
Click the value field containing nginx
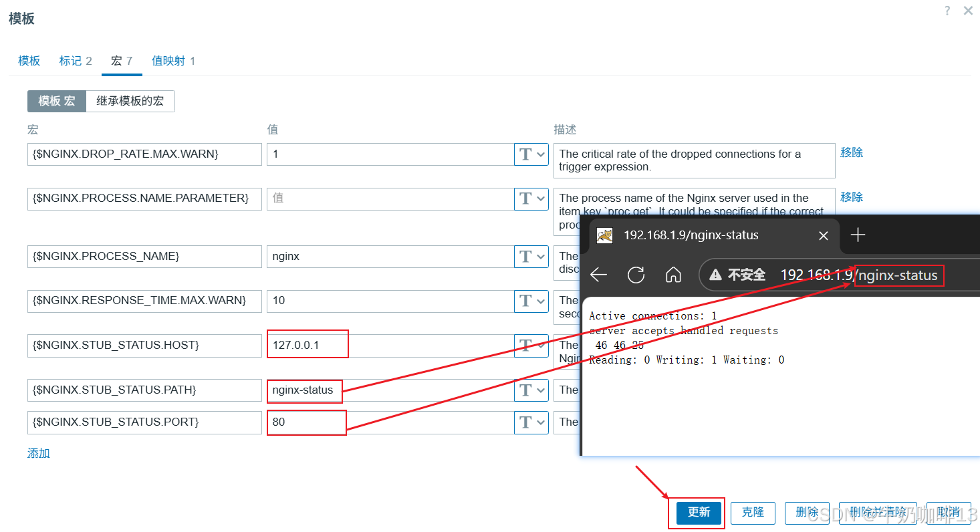point(390,257)
